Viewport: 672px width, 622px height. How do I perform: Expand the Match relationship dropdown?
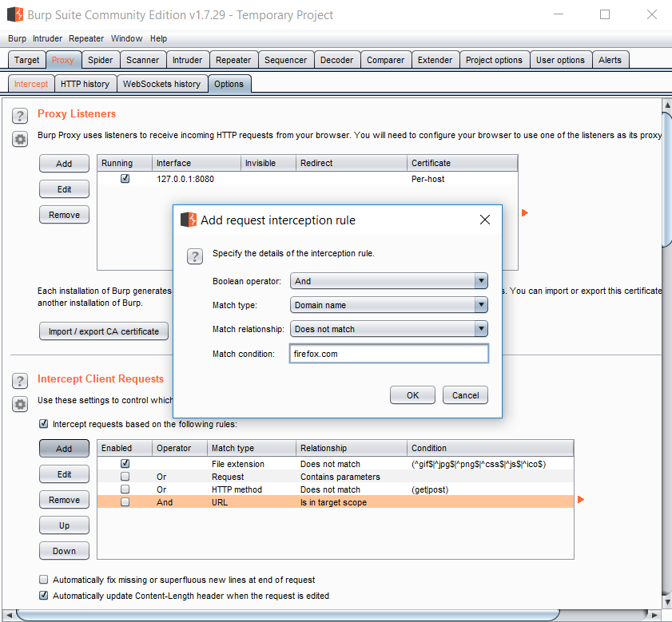(x=480, y=329)
